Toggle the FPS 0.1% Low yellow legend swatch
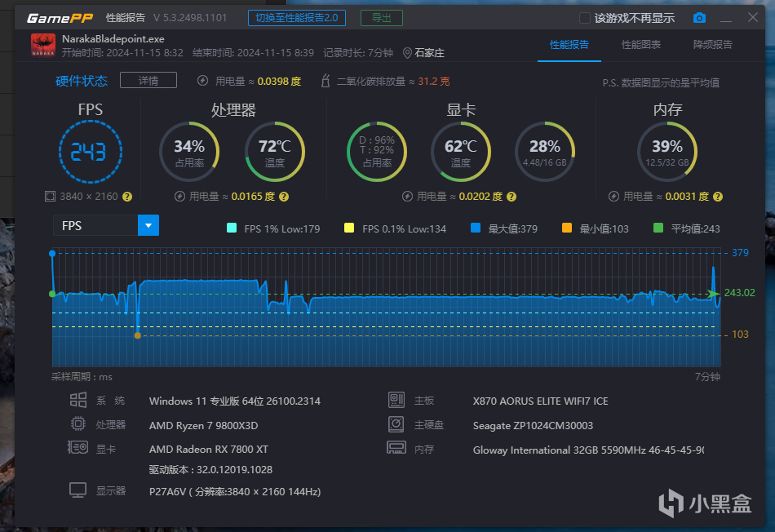Screen dimensions: 775x532 coord(349,228)
